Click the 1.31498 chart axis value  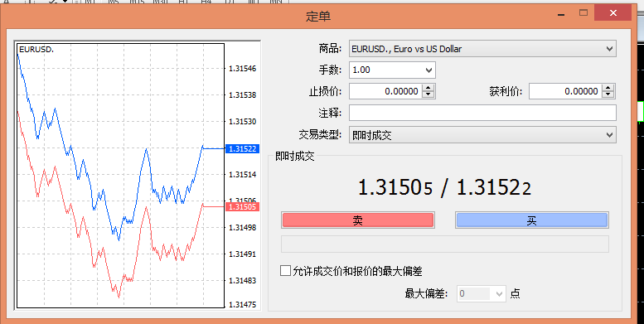point(242,228)
